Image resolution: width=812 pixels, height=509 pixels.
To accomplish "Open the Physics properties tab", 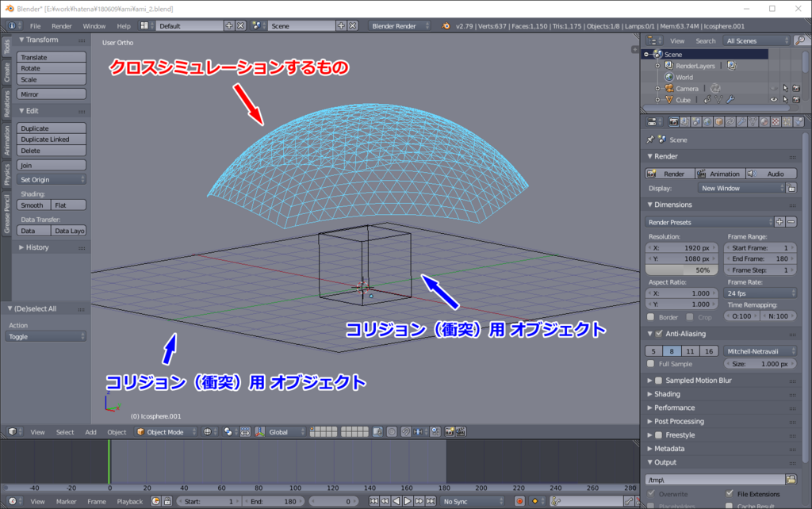I will coord(799,121).
